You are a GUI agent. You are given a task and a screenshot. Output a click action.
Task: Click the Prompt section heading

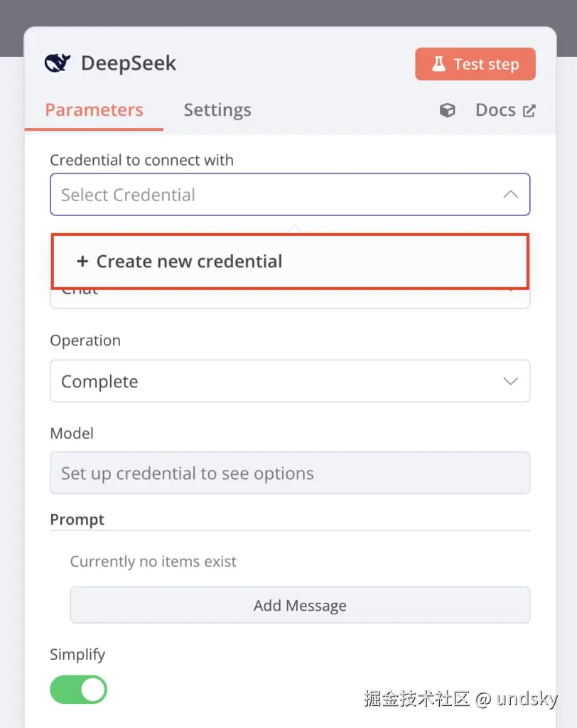tap(77, 520)
